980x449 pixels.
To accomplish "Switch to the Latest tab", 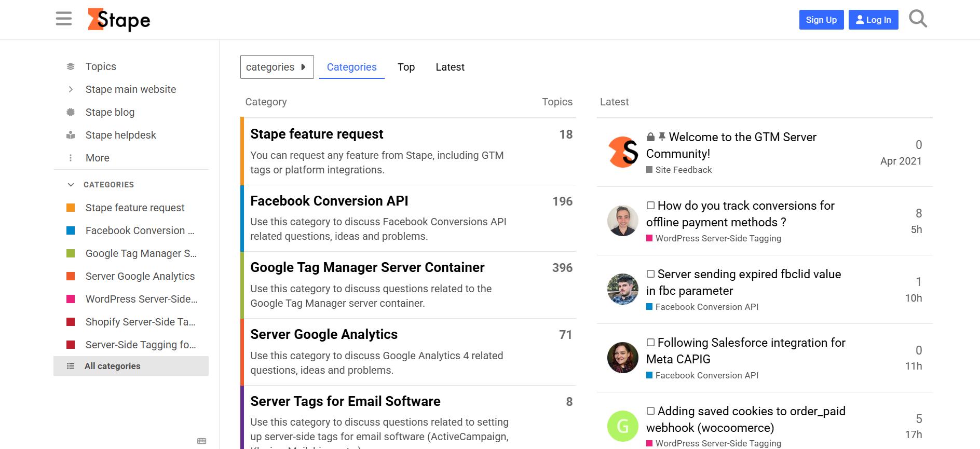I will pos(450,67).
